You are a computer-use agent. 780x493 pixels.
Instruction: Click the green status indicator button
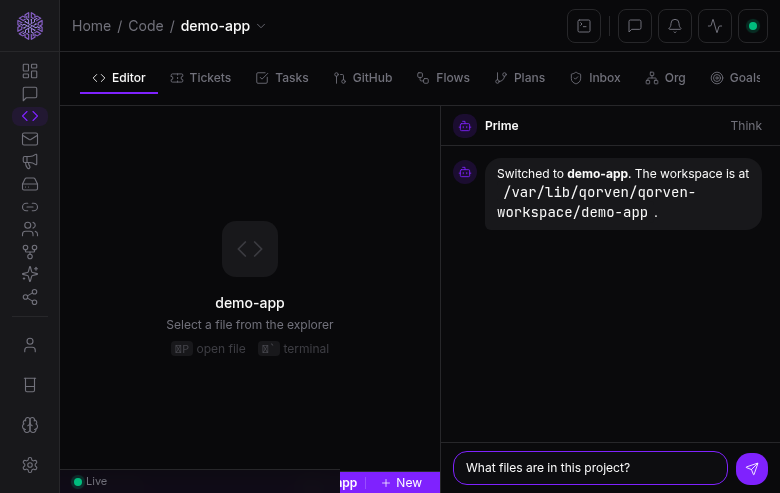click(x=753, y=26)
